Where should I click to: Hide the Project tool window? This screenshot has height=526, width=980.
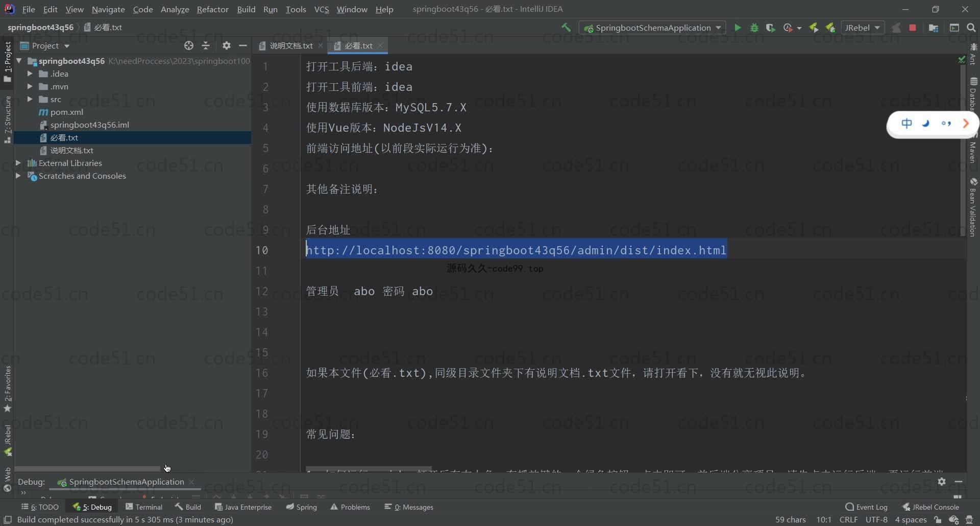(x=243, y=45)
